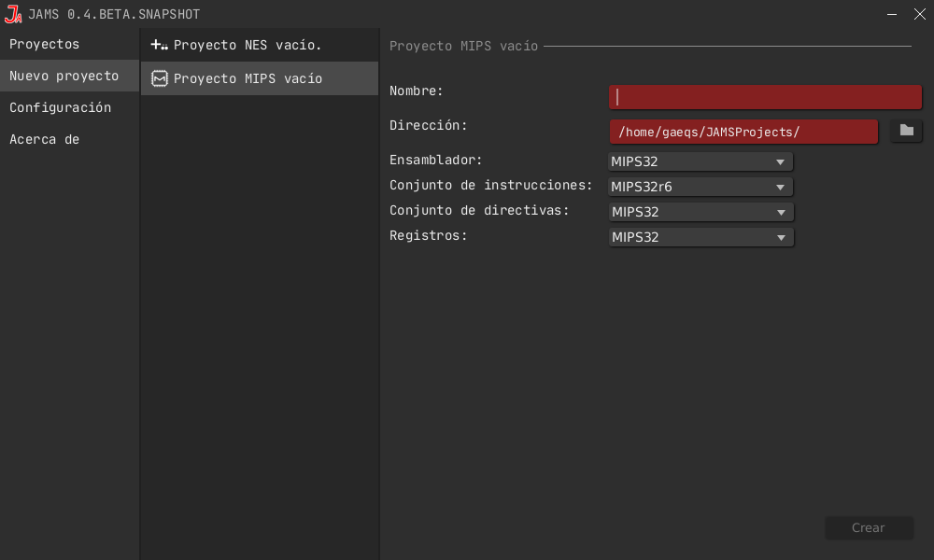
Task: Click the arrow on the directivas selector
Action: pos(780,211)
